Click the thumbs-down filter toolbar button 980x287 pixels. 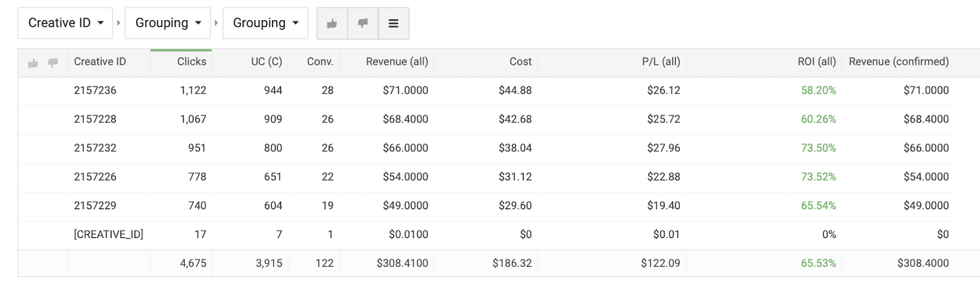coord(363,23)
